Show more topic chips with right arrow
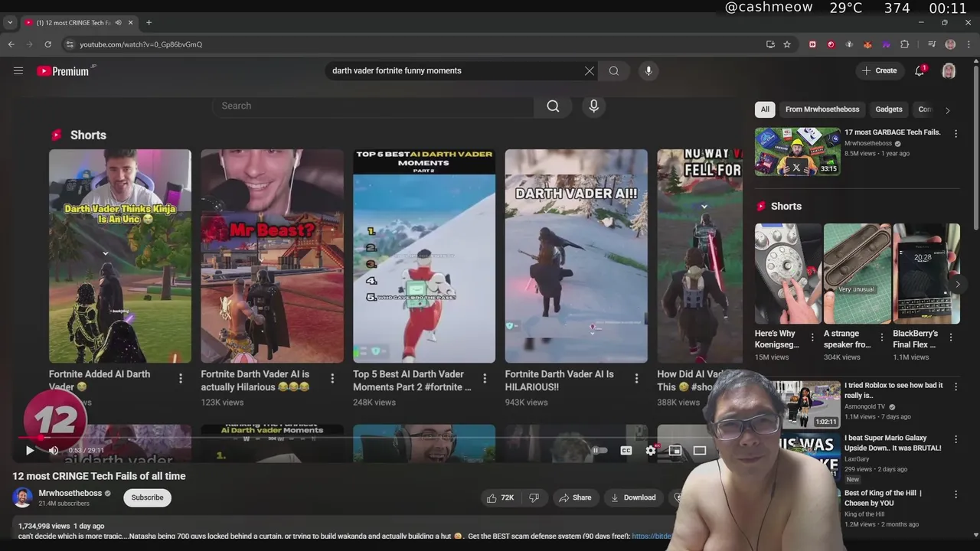 (x=947, y=110)
